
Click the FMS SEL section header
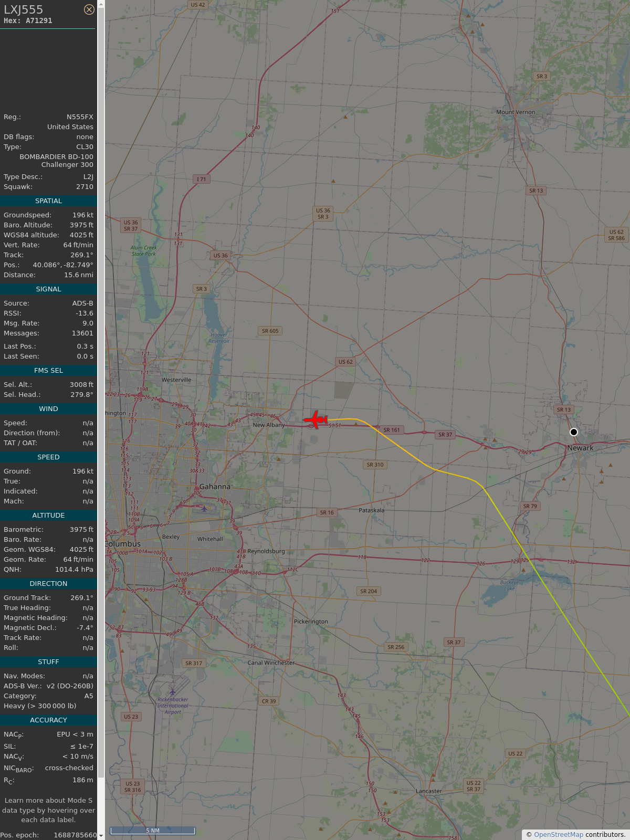(48, 371)
